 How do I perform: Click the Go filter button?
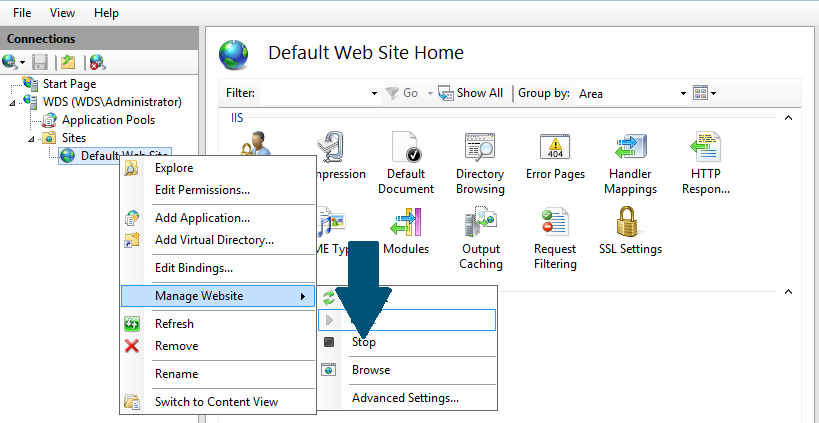402,93
